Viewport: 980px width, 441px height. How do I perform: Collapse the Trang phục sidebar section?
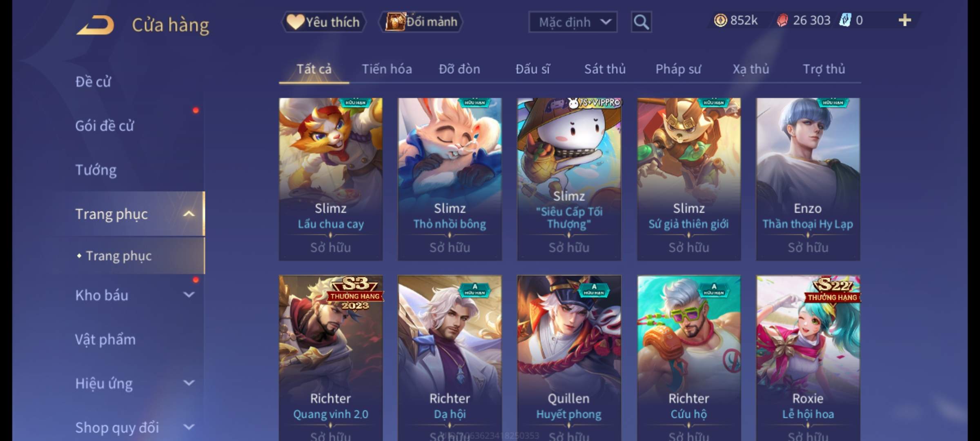click(189, 214)
